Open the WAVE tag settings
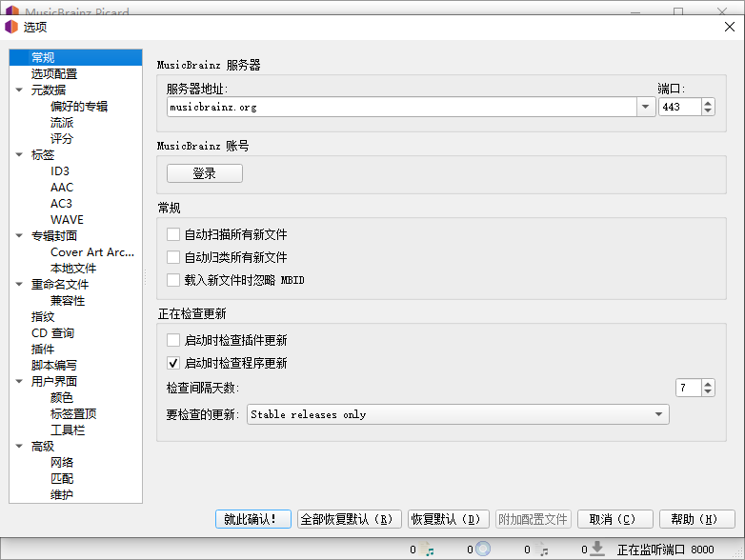This screenshot has height=560, width=745. tap(67, 219)
